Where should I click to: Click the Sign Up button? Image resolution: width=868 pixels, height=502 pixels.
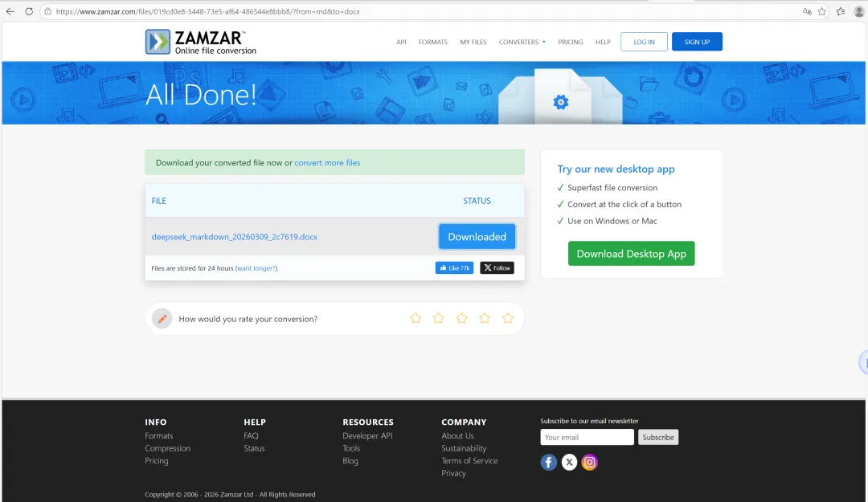point(697,42)
